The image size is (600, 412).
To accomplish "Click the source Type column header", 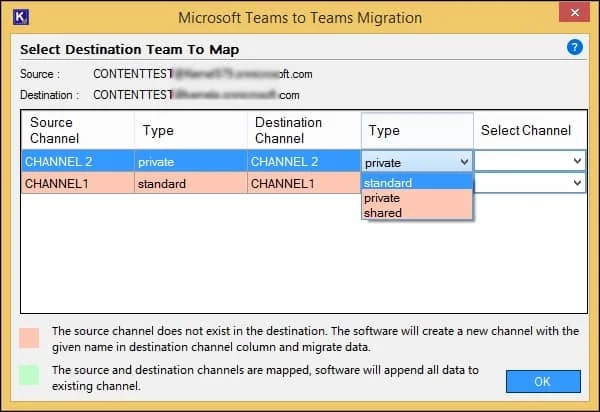I will (x=191, y=130).
